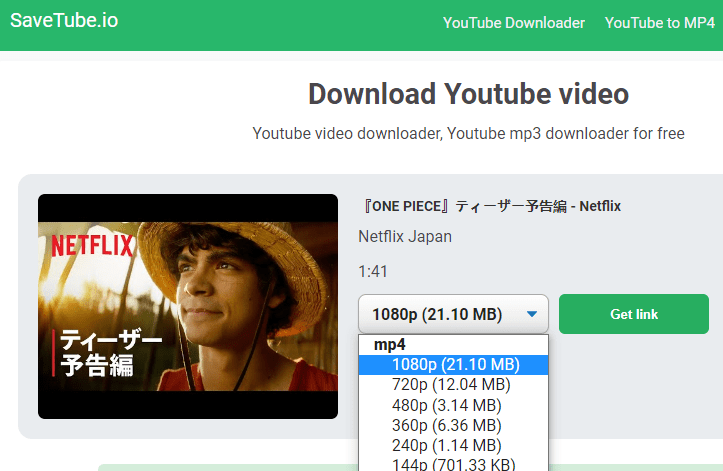
Task: Open the YouTube Downloader nav link
Action: point(513,23)
